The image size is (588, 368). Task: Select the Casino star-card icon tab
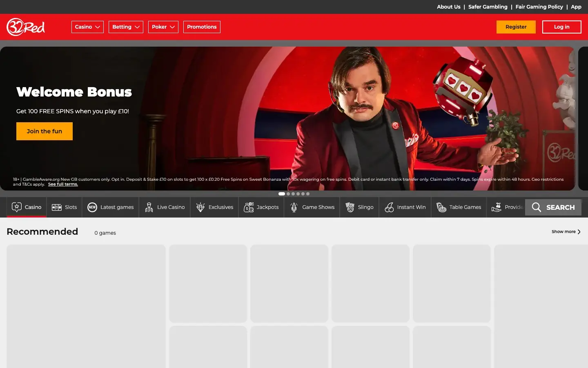(x=27, y=207)
